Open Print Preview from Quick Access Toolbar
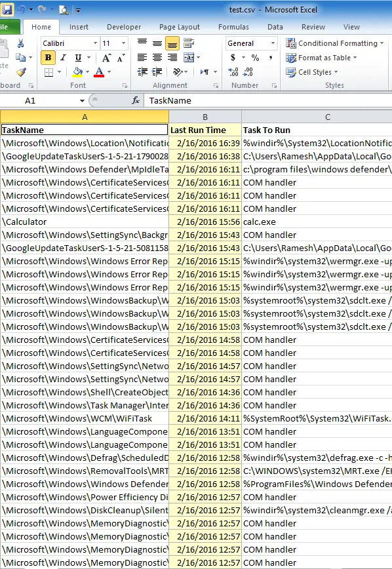 pyautogui.click(x=64, y=10)
